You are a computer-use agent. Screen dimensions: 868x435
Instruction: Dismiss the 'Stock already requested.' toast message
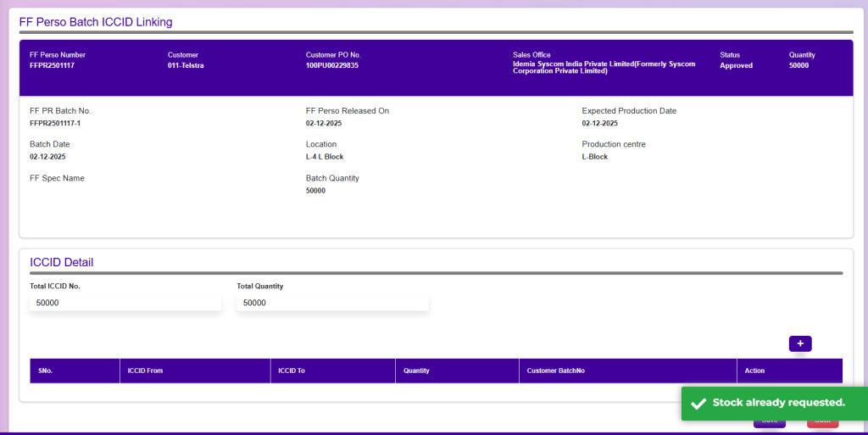tap(778, 403)
